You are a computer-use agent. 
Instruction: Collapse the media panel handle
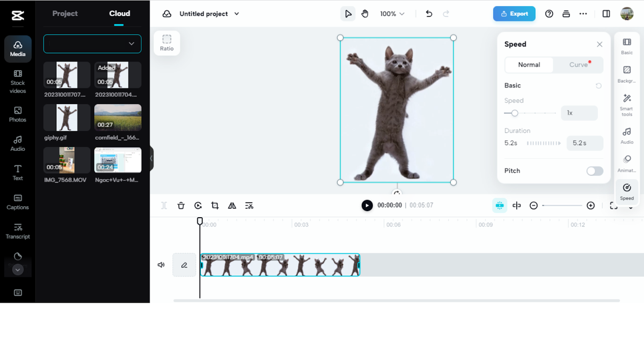[151, 159]
